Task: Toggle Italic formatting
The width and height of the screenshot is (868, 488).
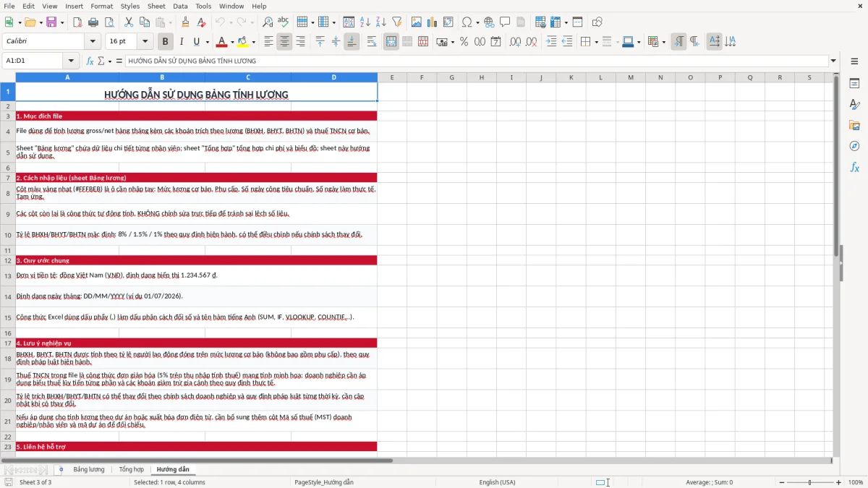Action: point(181,42)
